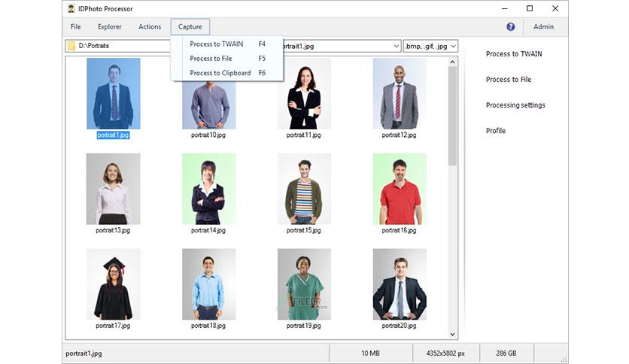The width and height of the screenshot is (629, 364).
Task: Select the portrait13.jpg thumbnail
Action: click(114, 189)
